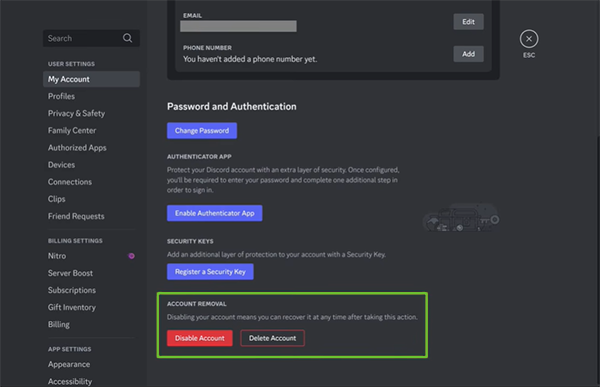Click the BILLING SETTINGS header

click(75, 241)
